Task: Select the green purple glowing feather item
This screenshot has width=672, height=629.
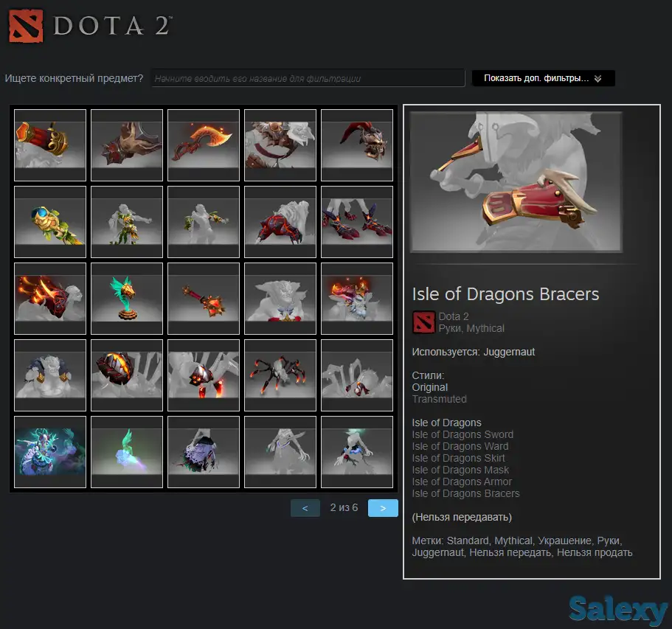Action: pyautogui.click(x=127, y=451)
